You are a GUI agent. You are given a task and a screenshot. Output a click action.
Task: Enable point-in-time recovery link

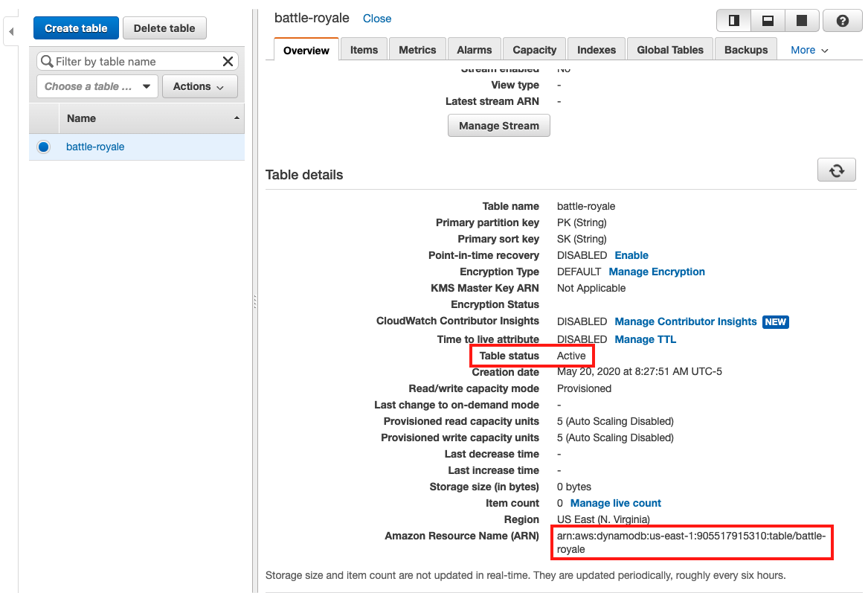[x=631, y=255]
